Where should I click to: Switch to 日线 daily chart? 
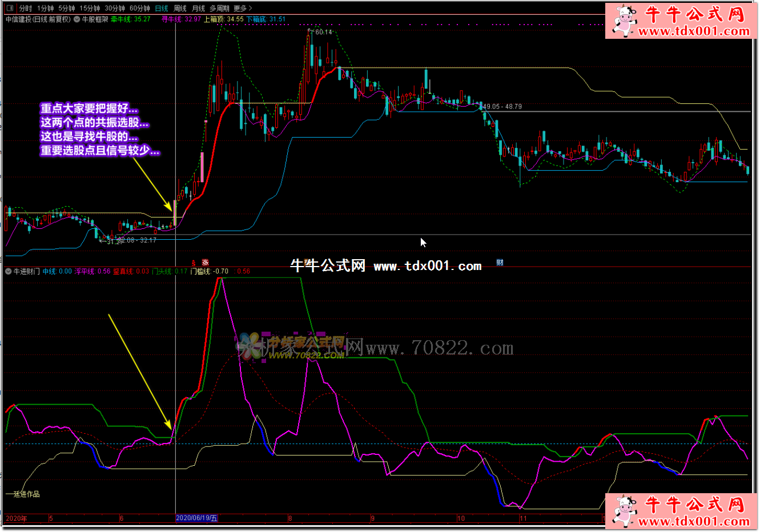tap(162, 8)
